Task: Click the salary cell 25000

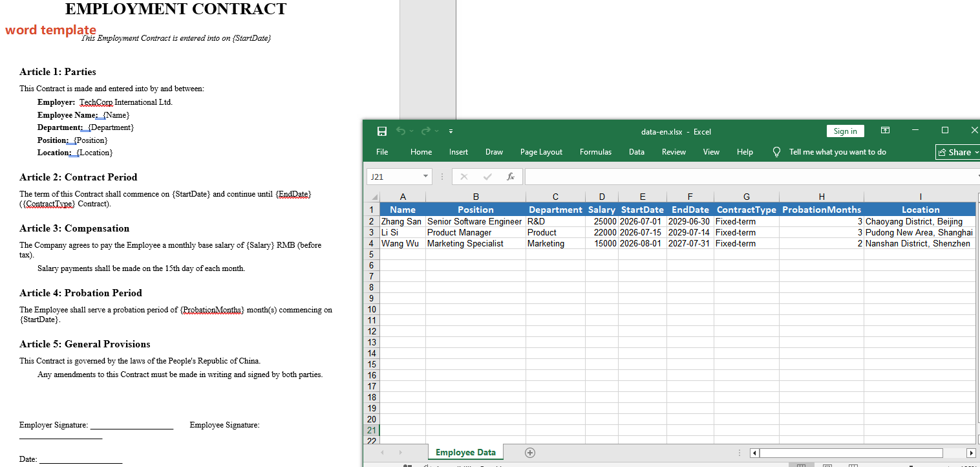Action: [x=602, y=221]
